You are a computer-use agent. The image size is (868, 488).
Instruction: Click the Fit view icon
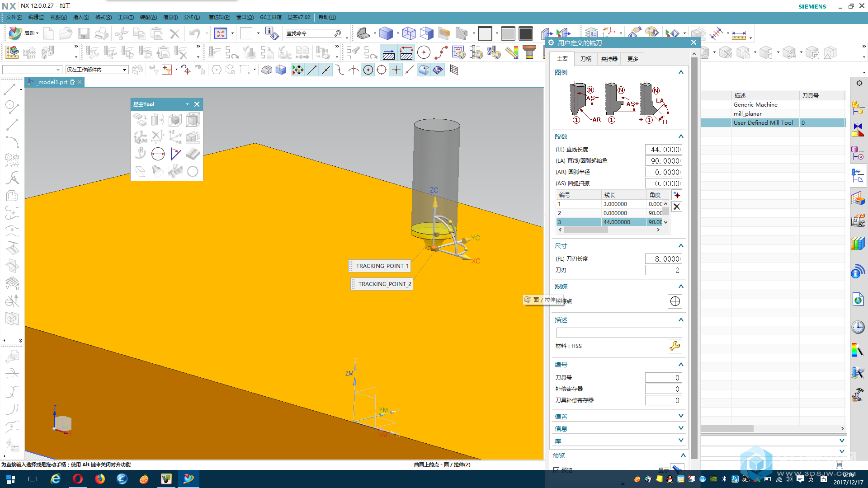(x=220, y=33)
